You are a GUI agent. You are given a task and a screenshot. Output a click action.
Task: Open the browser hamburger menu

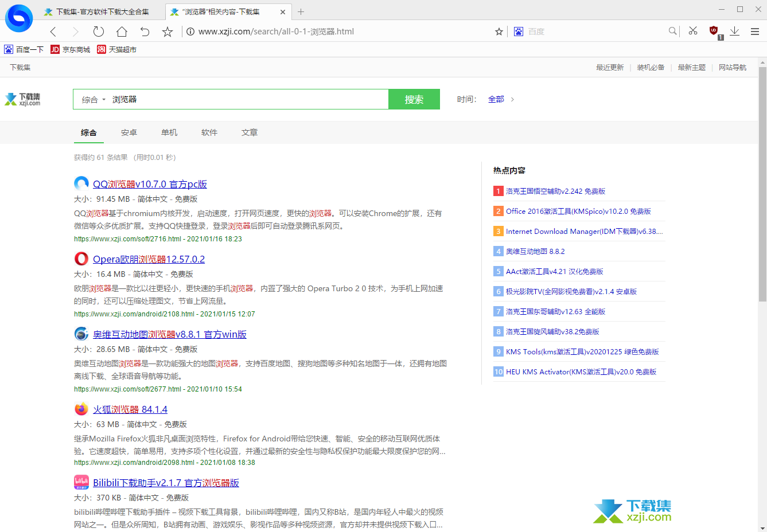coord(755,32)
